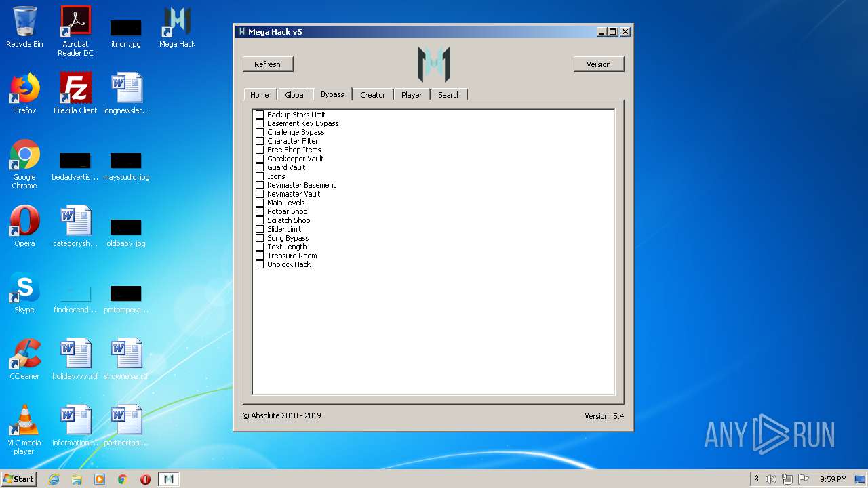Image resolution: width=868 pixels, height=488 pixels.
Task: Select the bedadvertis desktop file
Action: (x=75, y=167)
